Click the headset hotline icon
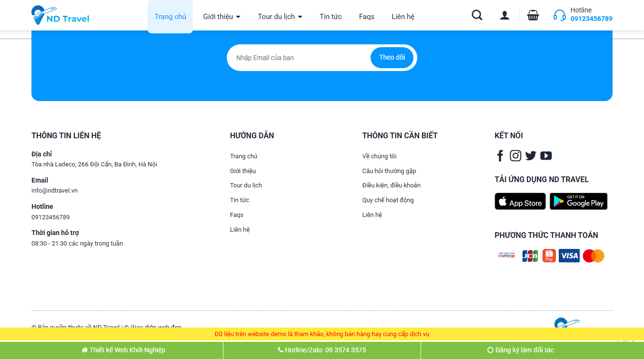 coord(560,15)
